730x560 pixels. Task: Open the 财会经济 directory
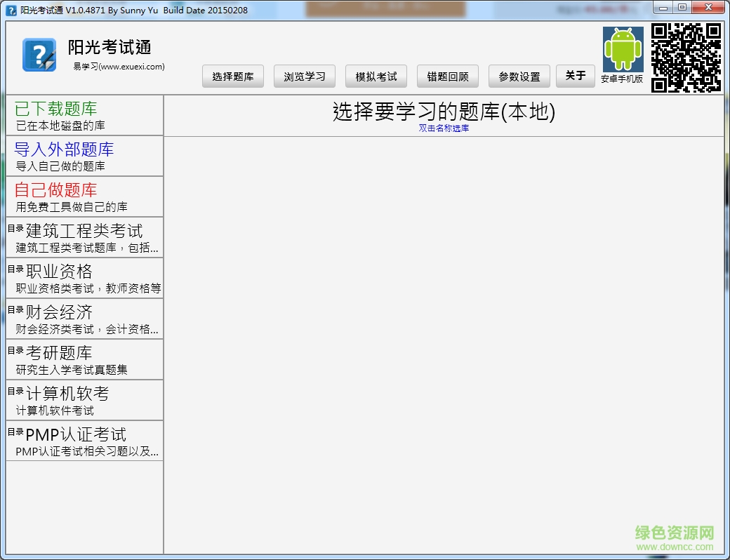[x=81, y=319]
